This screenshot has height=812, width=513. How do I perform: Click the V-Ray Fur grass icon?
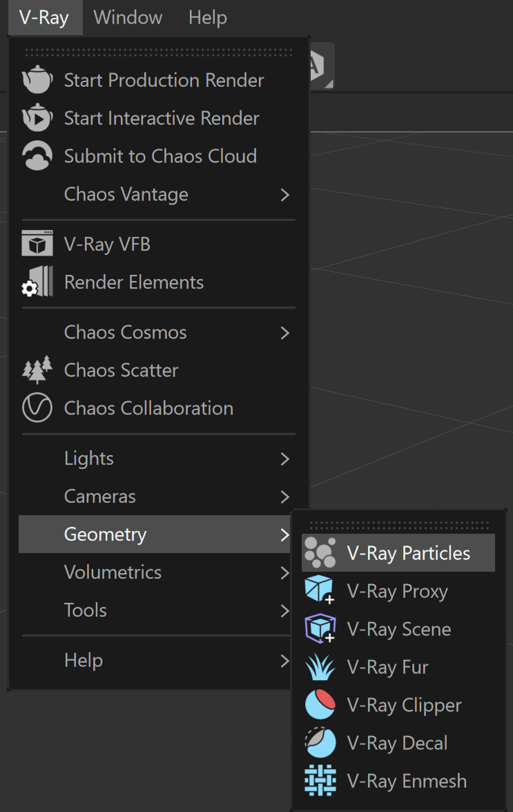pyautogui.click(x=320, y=666)
